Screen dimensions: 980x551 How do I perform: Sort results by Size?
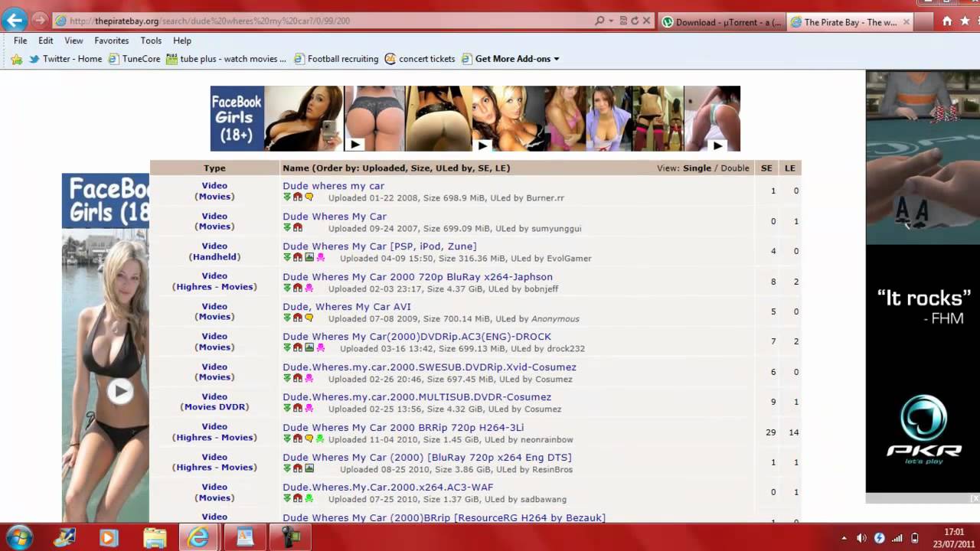(x=419, y=168)
